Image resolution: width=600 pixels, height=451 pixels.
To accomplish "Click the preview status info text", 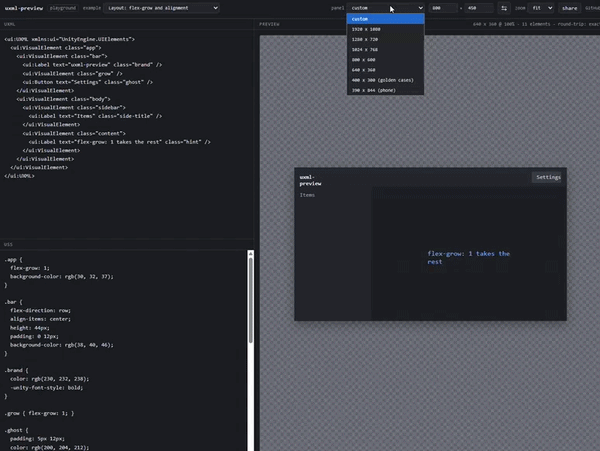I will click(536, 24).
